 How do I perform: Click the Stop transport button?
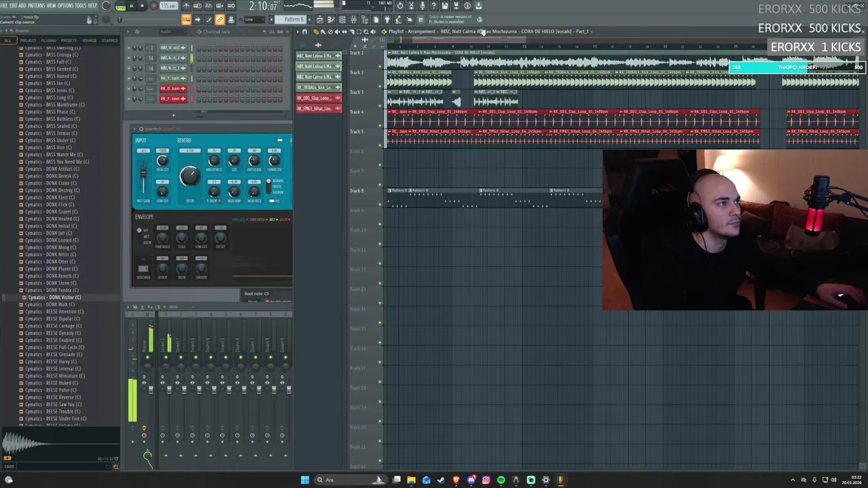tap(142, 6)
